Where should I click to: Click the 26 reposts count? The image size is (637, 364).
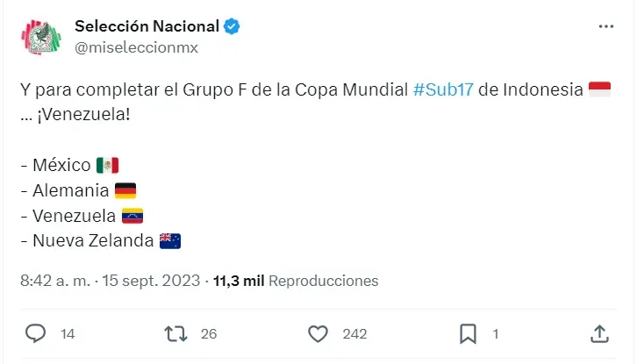click(x=209, y=334)
